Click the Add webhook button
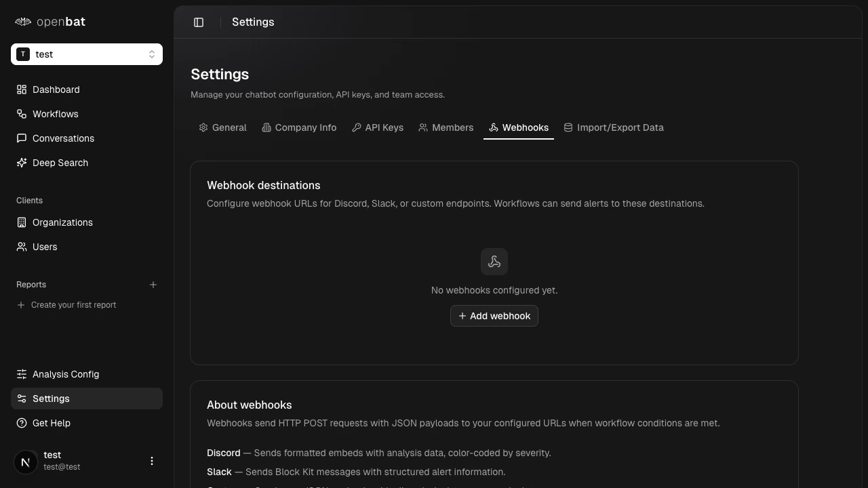 [x=494, y=316]
